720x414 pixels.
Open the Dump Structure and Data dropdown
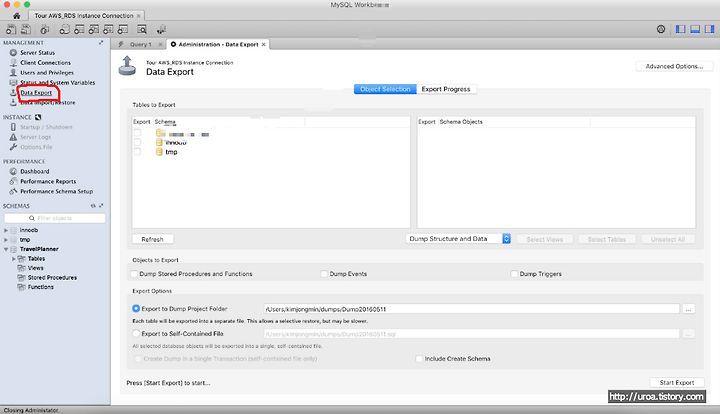[x=458, y=239]
